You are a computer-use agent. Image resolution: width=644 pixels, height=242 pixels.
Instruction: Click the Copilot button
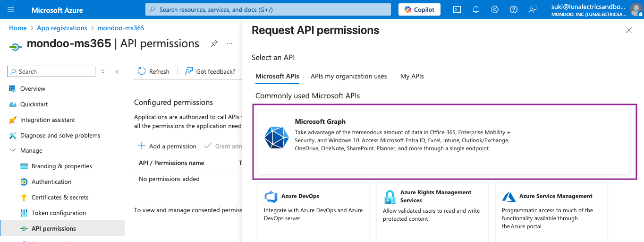tap(419, 9)
